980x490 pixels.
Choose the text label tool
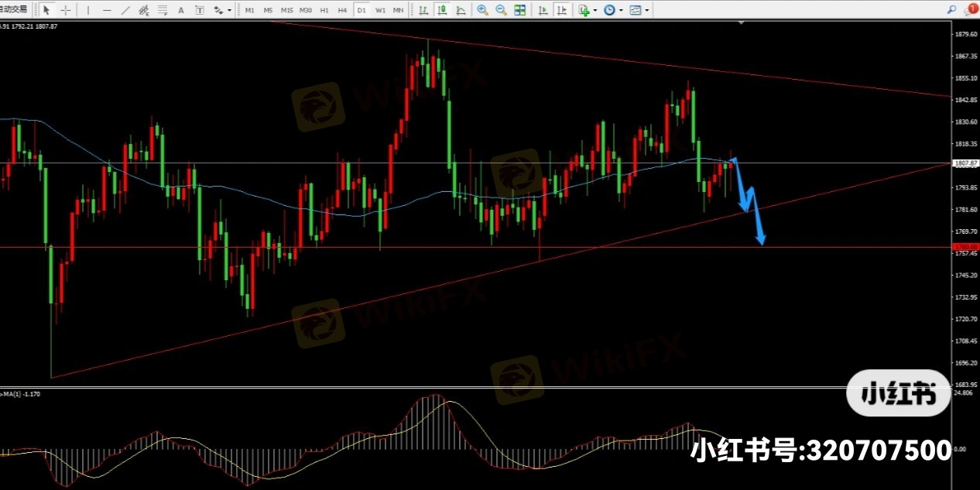(181, 10)
